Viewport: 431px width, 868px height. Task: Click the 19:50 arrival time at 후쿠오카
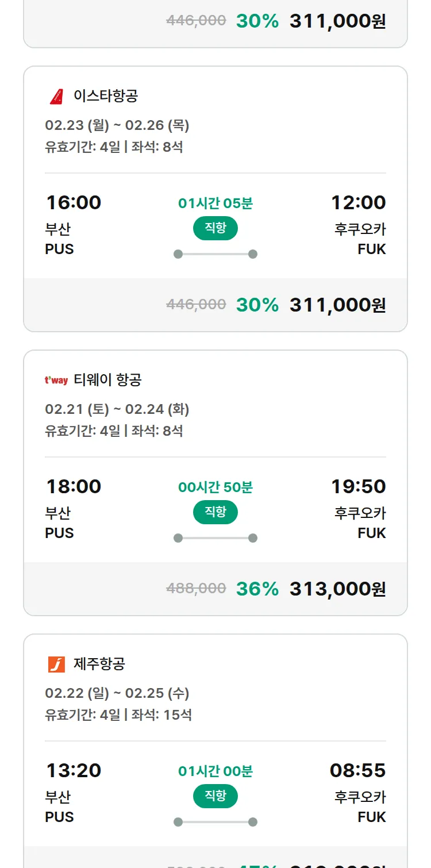[x=358, y=486]
